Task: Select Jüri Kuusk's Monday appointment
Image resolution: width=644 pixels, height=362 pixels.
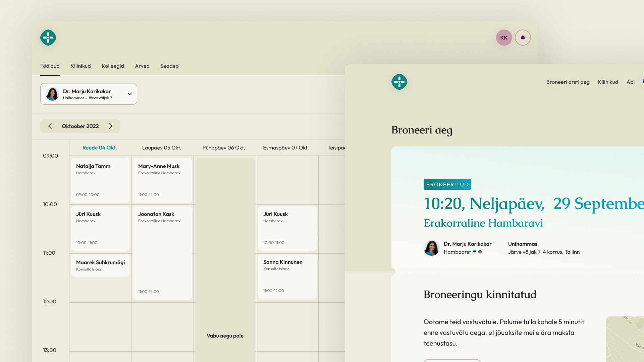Action: pos(287,228)
